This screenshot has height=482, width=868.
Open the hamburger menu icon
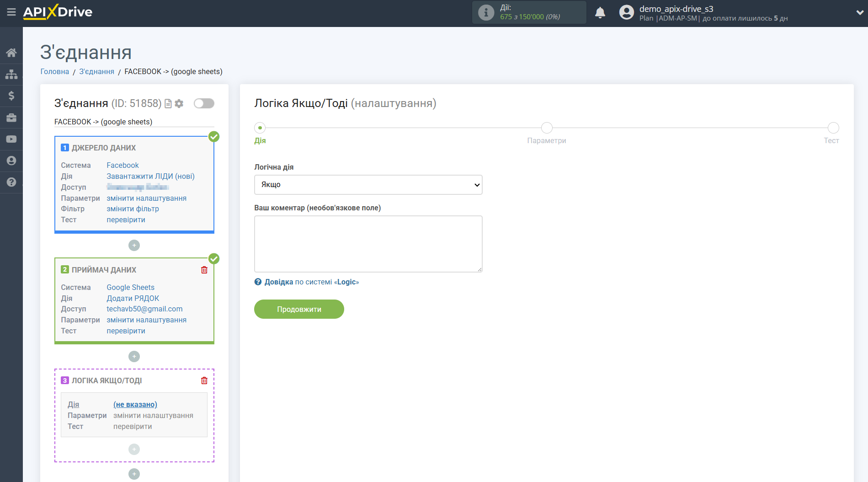click(11, 12)
